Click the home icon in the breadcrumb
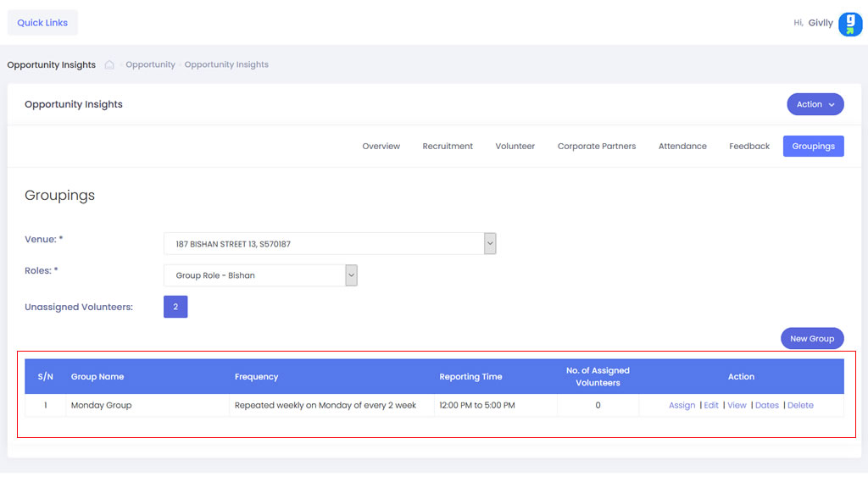Viewport: 868px width, 488px height. [109, 65]
